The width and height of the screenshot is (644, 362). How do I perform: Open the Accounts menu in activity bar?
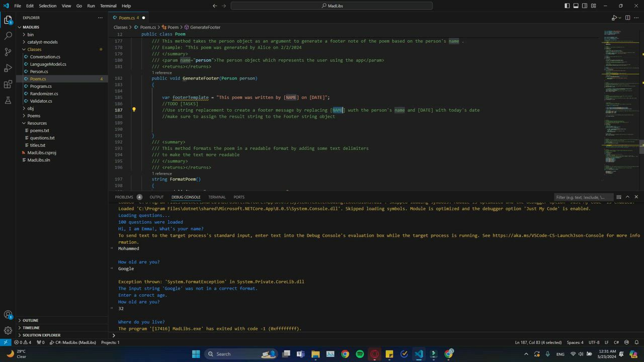[x=8, y=315]
